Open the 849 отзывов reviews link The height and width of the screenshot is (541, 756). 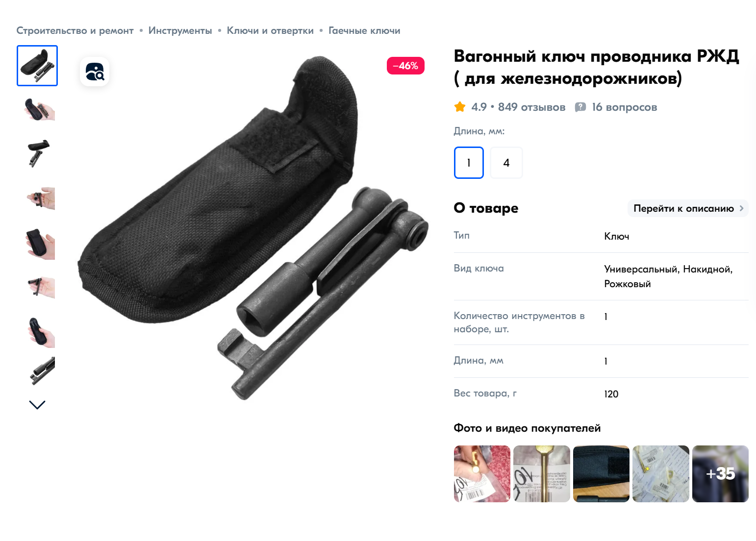(531, 107)
